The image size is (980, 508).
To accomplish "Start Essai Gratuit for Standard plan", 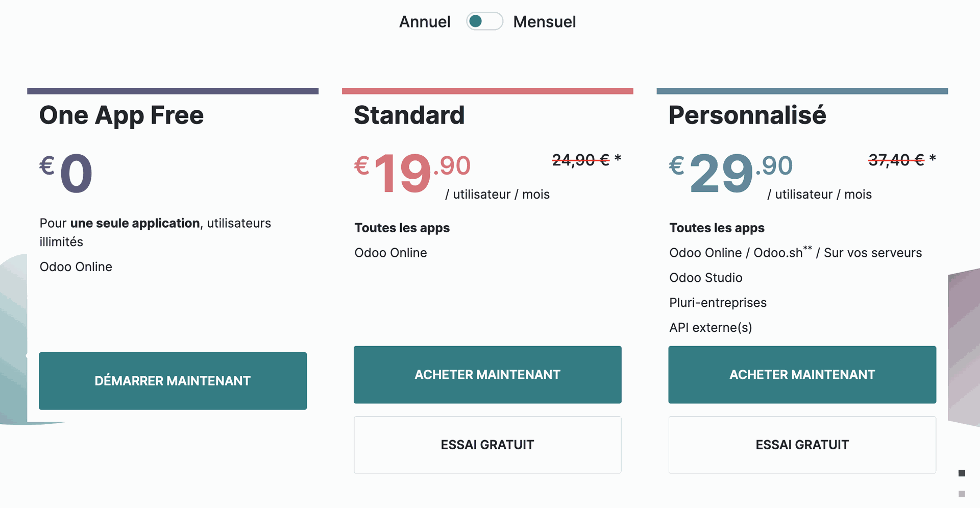I will coord(487,445).
